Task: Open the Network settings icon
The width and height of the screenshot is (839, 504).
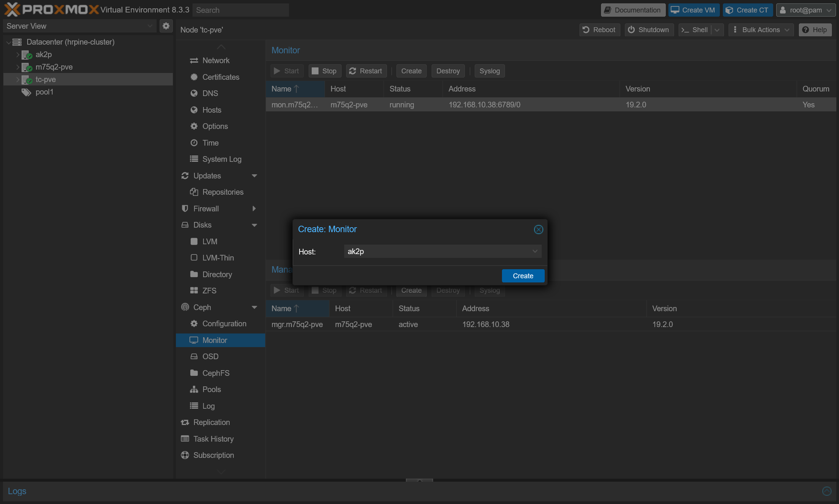Action: 194,60
